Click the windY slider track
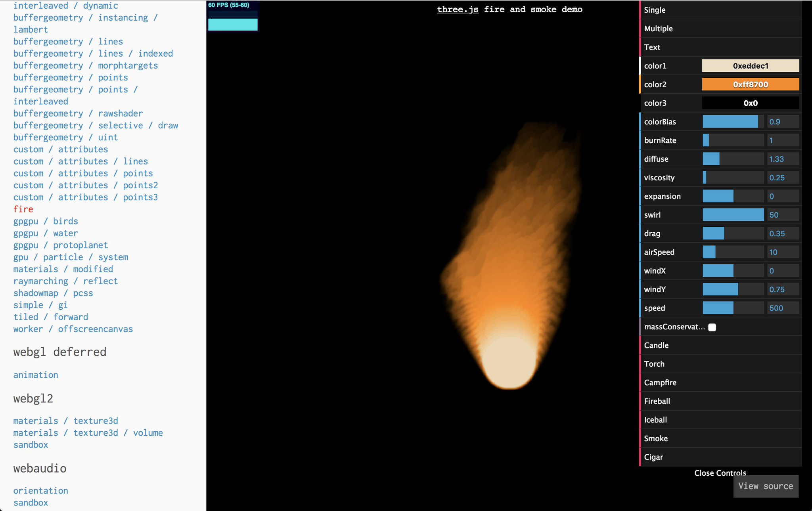The image size is (812, 511). (x=733, y=289)
